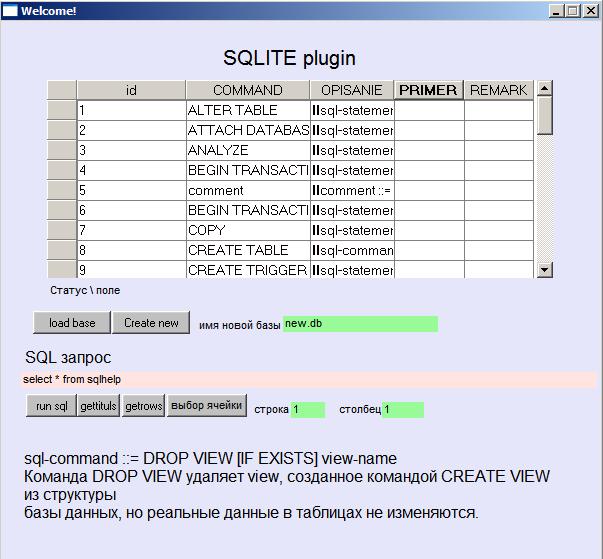Click the table scrollbar up arrow
603x559 pixels.
pyautogui.click(x=544, y=88)
